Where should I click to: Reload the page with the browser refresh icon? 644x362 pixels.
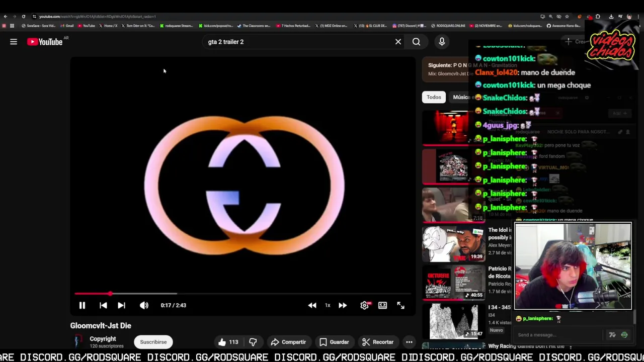pyautogui.click(x=23, y=17)
